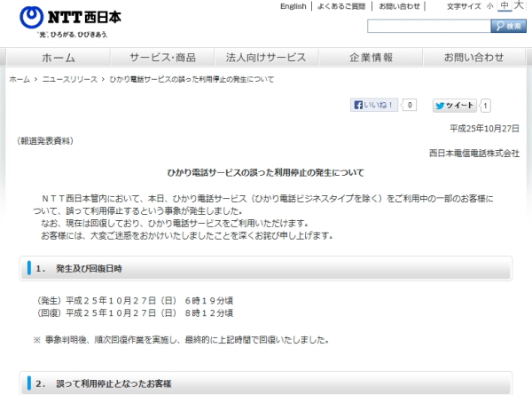Open the サービス・商品 navigation menu

click(x=162, y=57)
